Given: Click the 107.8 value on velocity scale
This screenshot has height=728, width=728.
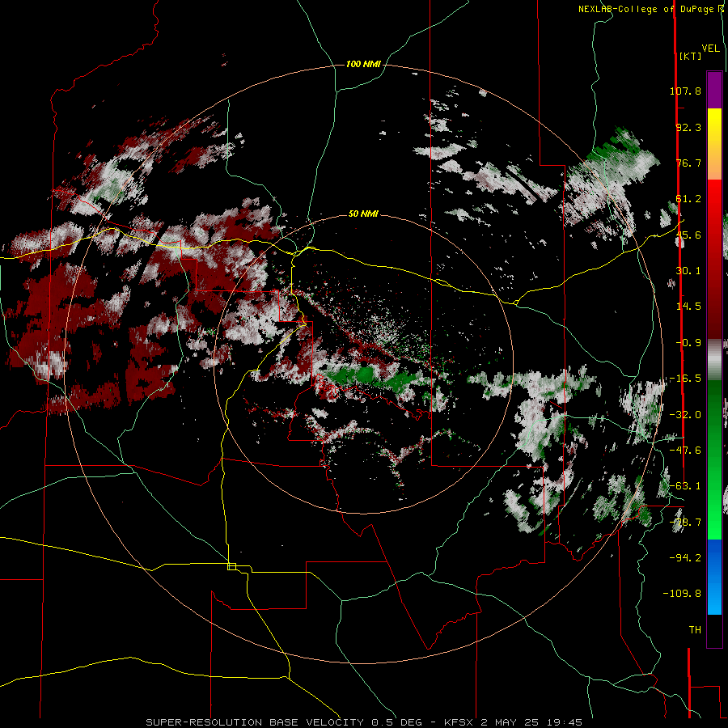Looking at the screenshot, I should click(x=685, y=91).
